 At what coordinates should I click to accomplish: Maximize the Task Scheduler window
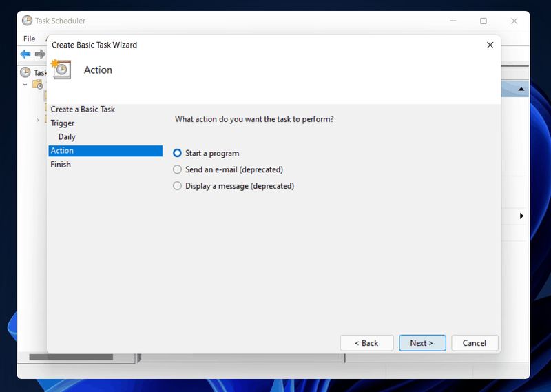pos(483,21)
